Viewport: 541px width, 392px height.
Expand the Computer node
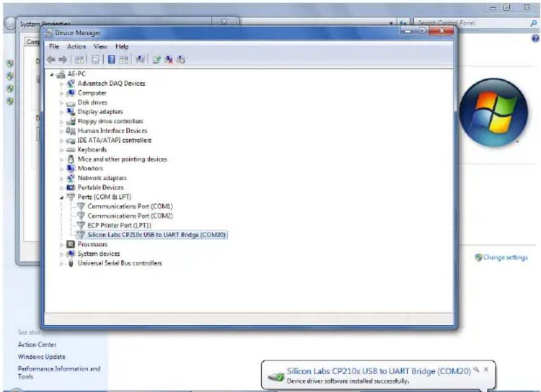[x=61, y=93]
